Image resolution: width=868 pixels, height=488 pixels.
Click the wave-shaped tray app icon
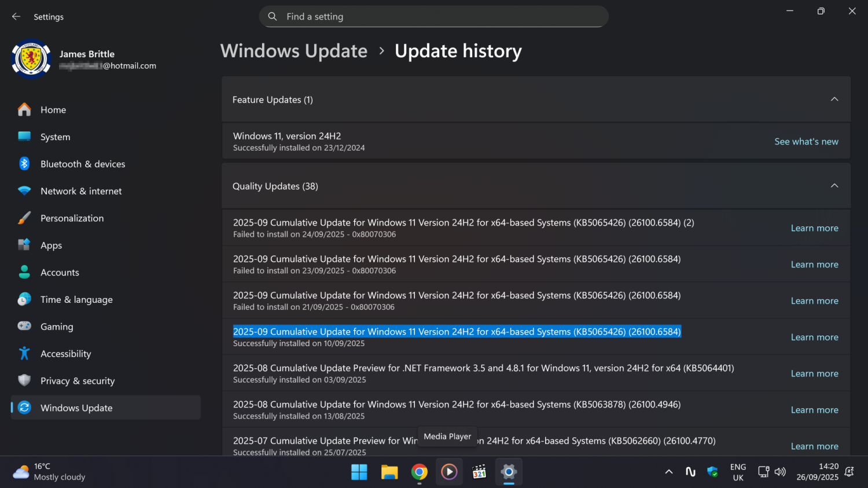[690, 472]
